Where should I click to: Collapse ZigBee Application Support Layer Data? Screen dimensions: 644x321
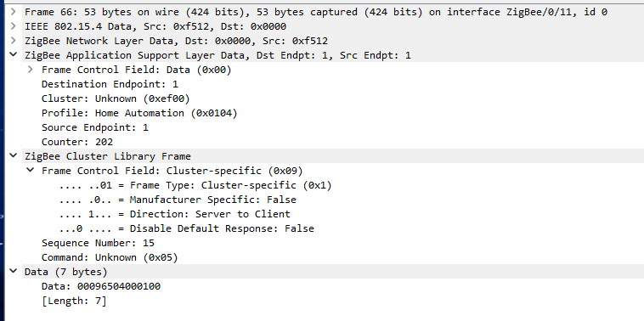[x=14, y=55]
